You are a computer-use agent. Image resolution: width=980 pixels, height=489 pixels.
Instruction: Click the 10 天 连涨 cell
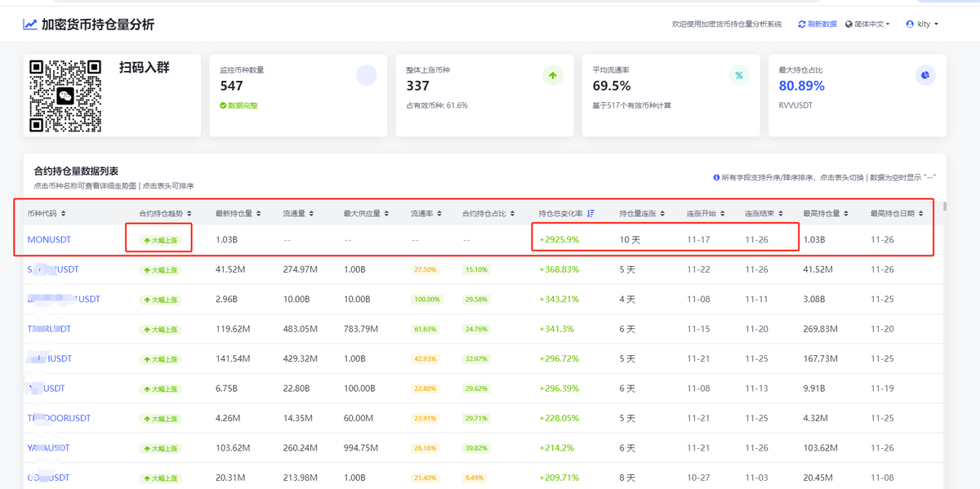click(630, 240)
